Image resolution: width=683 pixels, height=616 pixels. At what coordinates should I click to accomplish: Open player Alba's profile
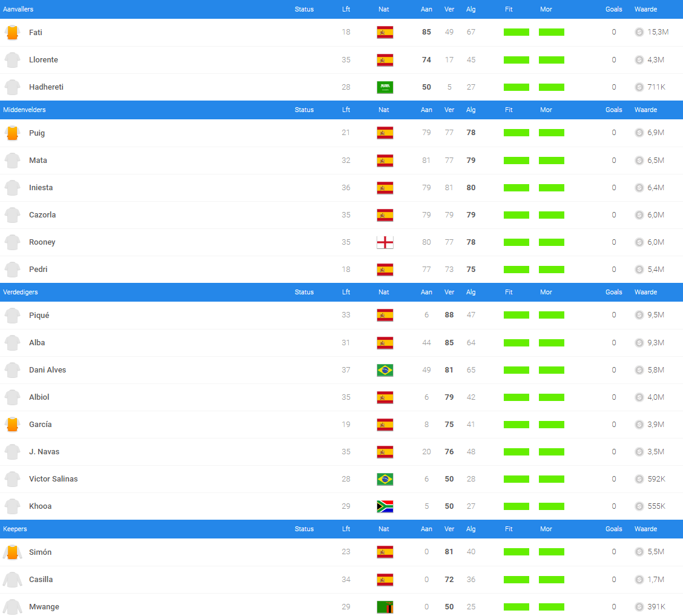[x=37, y=342]
